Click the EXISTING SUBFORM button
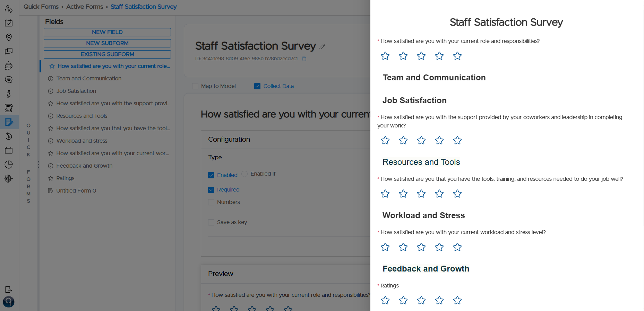This screenshot has height=311, width=644. 107,54
